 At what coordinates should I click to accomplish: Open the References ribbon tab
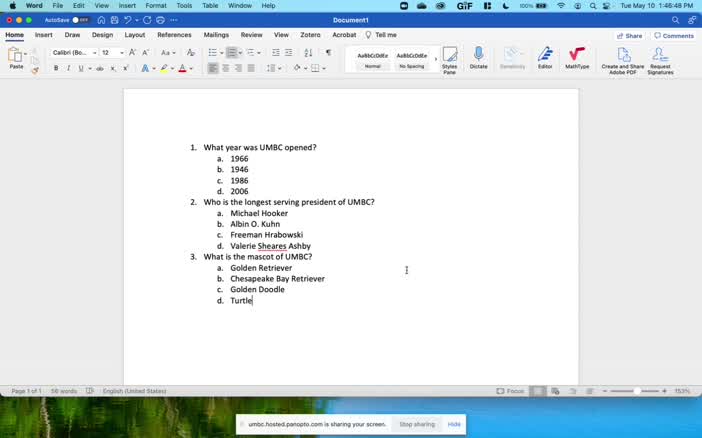click(x=174, y=35)
